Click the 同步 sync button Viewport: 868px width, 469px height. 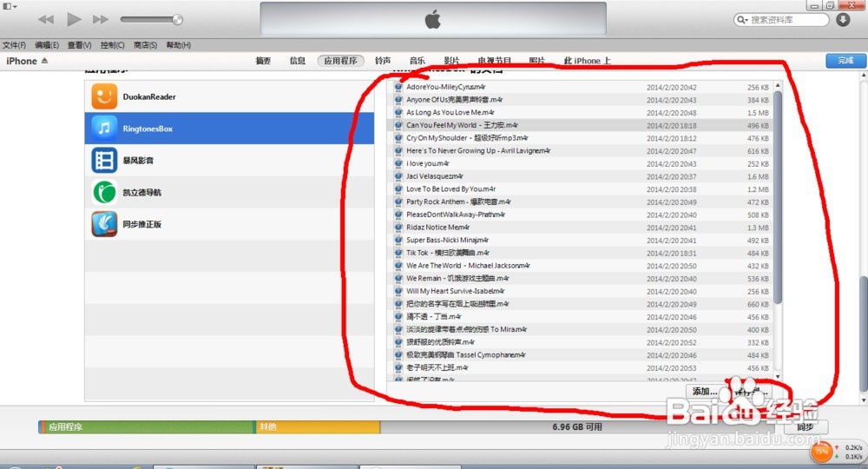(806, 427)
